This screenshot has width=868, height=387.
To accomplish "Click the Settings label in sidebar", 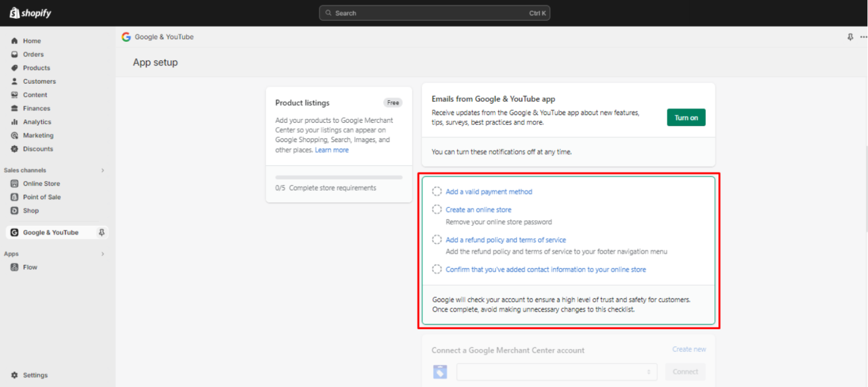I will coord(35,375).
